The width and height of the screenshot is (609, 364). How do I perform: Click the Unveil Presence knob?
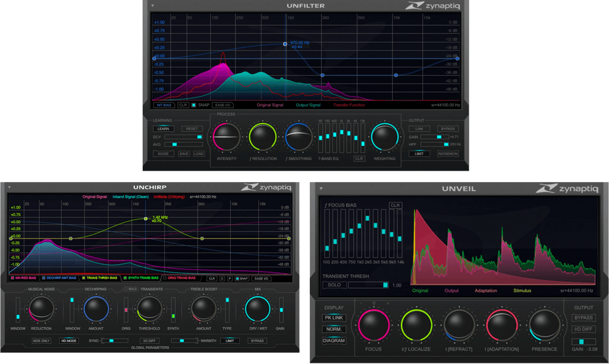click(544, 325)
